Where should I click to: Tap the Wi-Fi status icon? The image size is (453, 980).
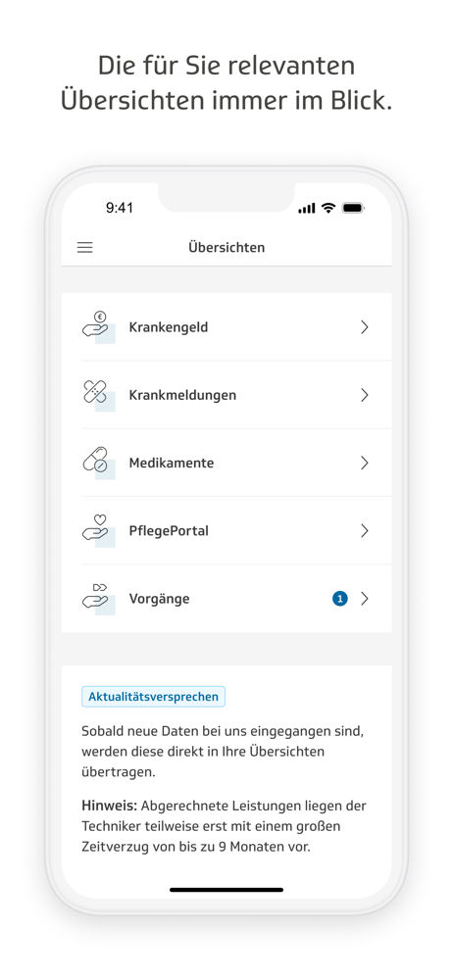point(328,208)
